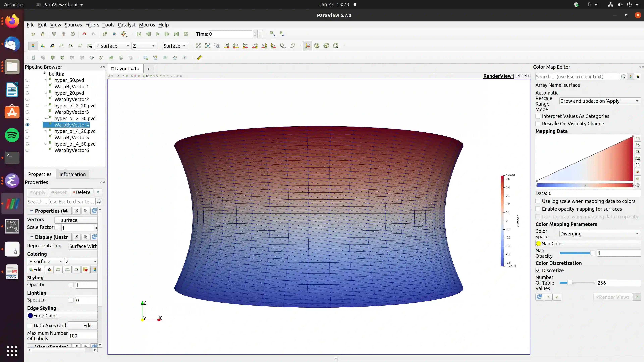Click the Undo icon
The image size is (644, 362).
[84, 34]
